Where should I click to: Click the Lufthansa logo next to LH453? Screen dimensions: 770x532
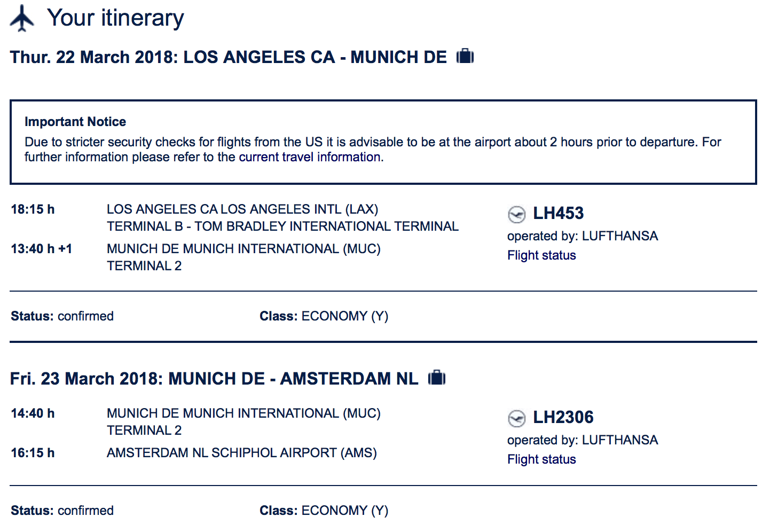(x=516, y=214)
